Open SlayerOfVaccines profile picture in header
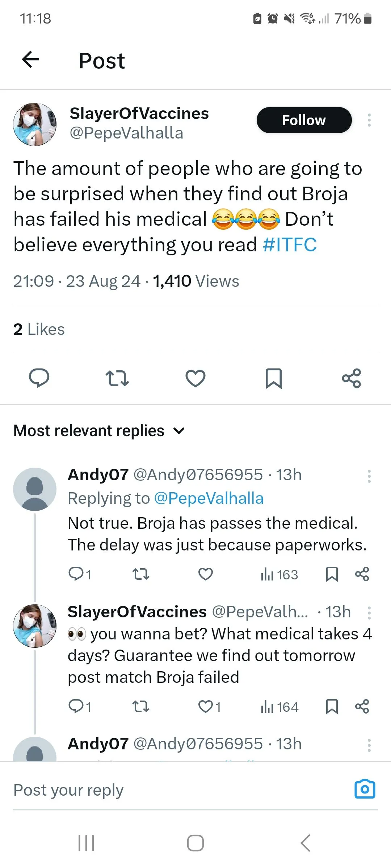Screen dimensions: 391x868 [35, 124]
